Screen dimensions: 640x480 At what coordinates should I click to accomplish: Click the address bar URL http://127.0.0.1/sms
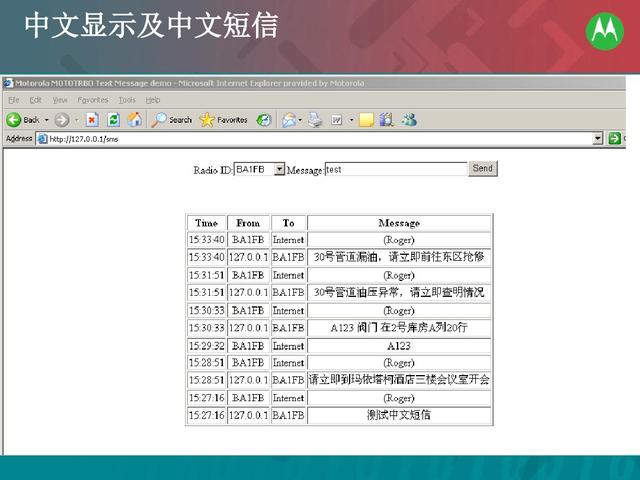point(84,139)
